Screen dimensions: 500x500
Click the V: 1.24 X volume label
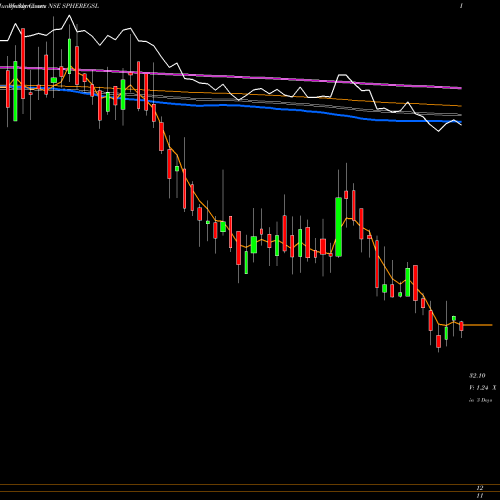[x=482, y=388]
